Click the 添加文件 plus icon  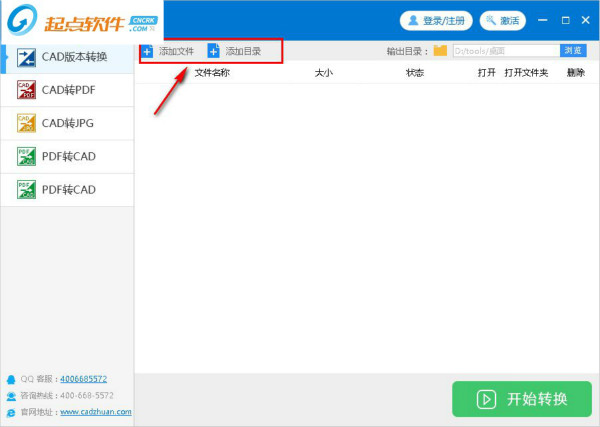(x=147, y=51)
